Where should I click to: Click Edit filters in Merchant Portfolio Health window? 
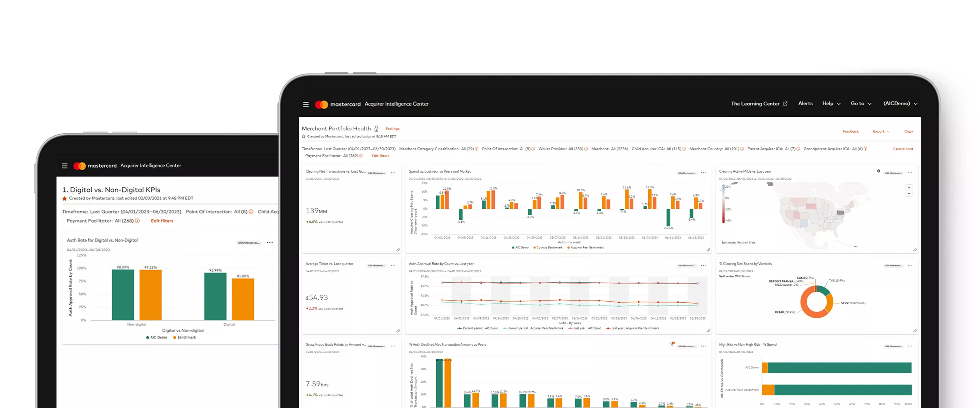point(380,156)
